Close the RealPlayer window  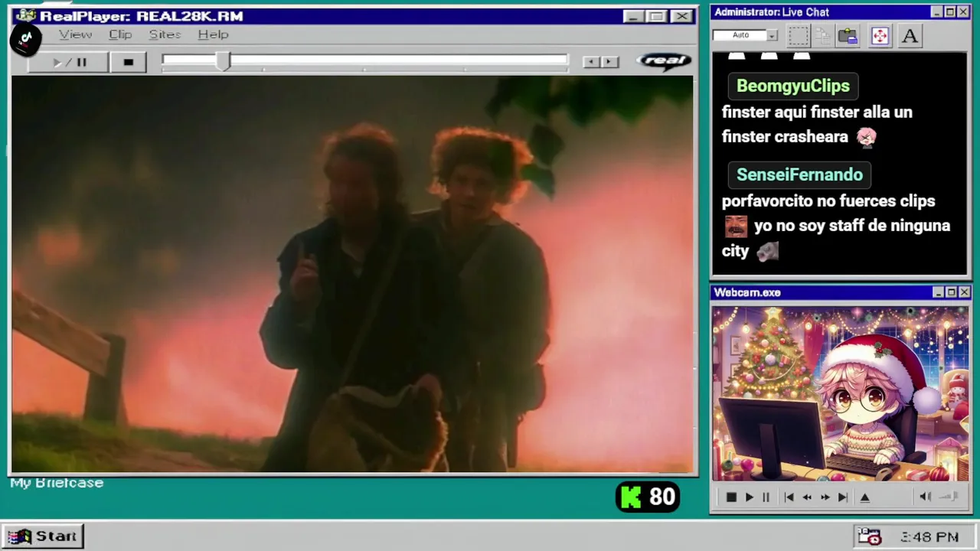681,16
